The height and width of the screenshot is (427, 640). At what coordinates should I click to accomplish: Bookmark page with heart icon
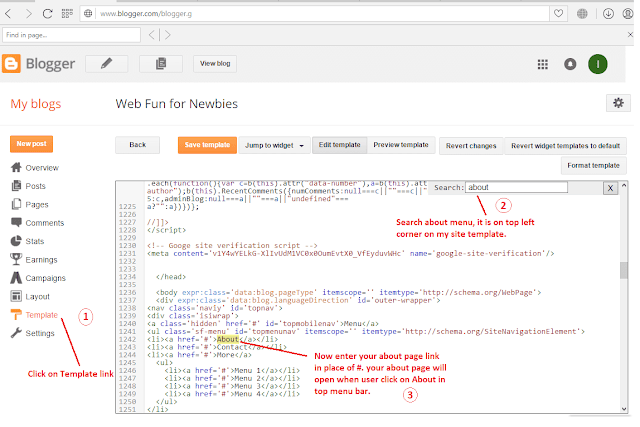(x=558, y=13)
